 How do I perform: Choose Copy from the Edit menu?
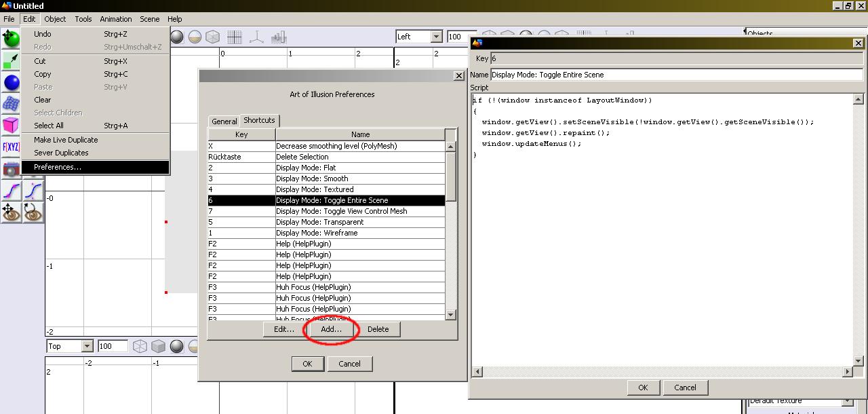[x=96, y=74]
